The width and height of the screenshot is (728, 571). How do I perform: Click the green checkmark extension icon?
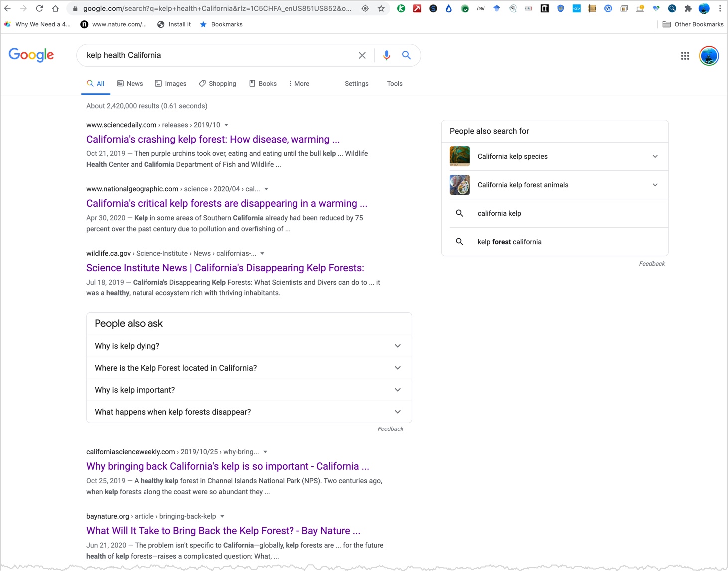pyautogui.click(x=465, y=8)
